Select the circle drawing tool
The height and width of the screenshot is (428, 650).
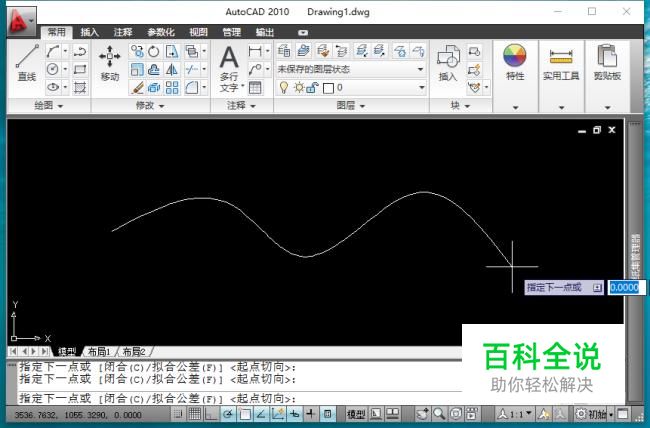(x=53, y=69)
